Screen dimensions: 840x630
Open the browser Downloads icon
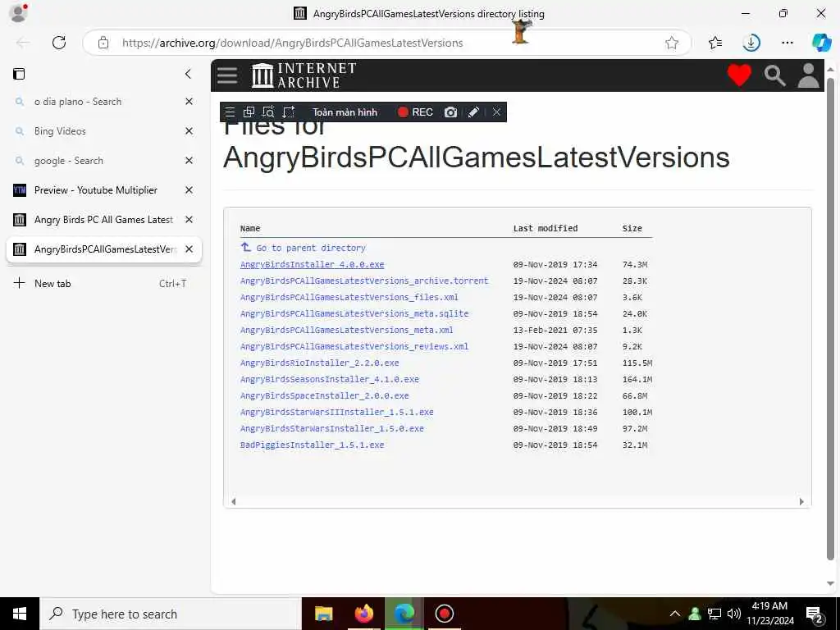[x=751, y=43]
